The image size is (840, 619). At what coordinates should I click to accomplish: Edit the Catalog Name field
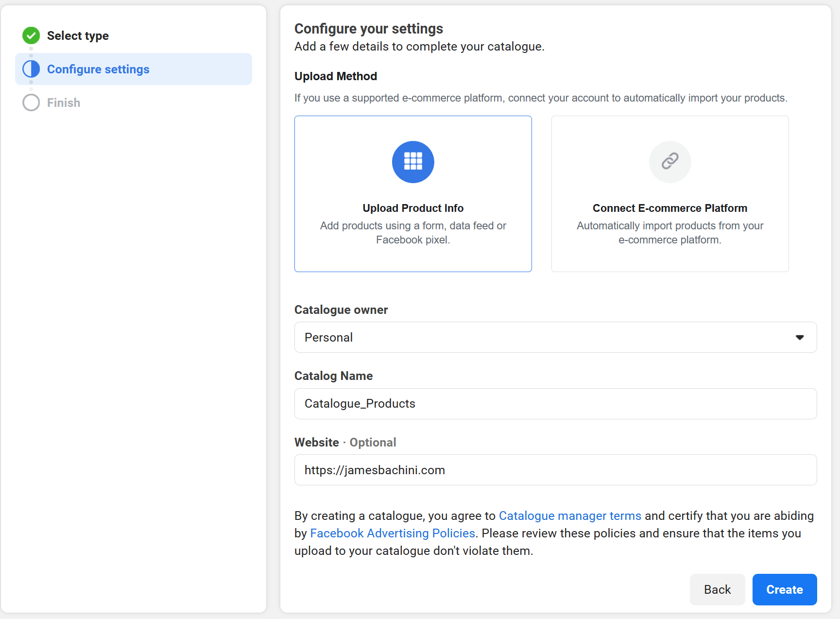[555, 403]
